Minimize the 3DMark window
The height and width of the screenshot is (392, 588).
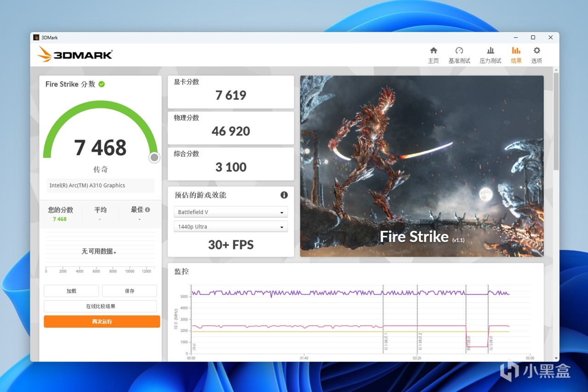[516, 38]
